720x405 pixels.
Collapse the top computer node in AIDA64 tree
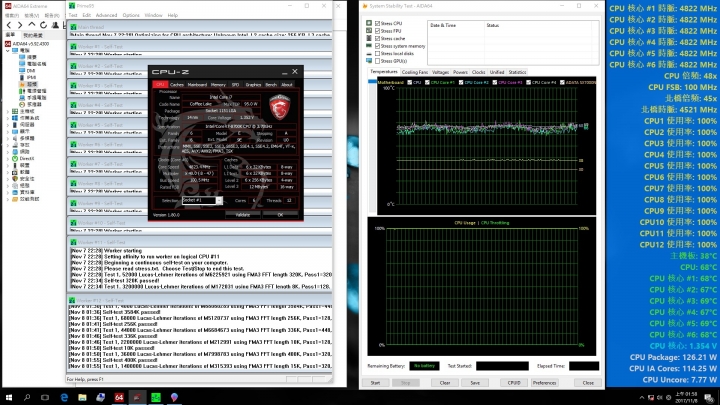7,51
